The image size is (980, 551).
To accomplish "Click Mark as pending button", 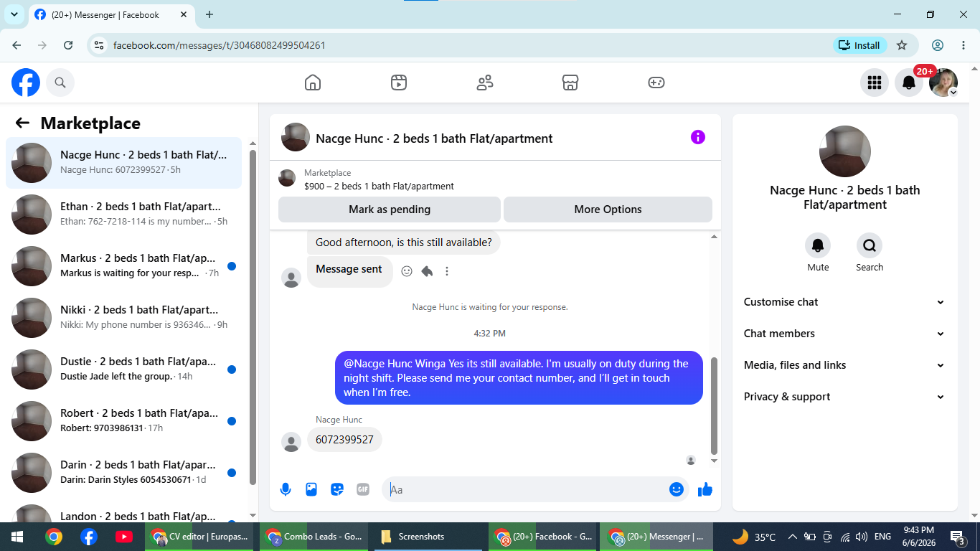I will click(390, 209).
